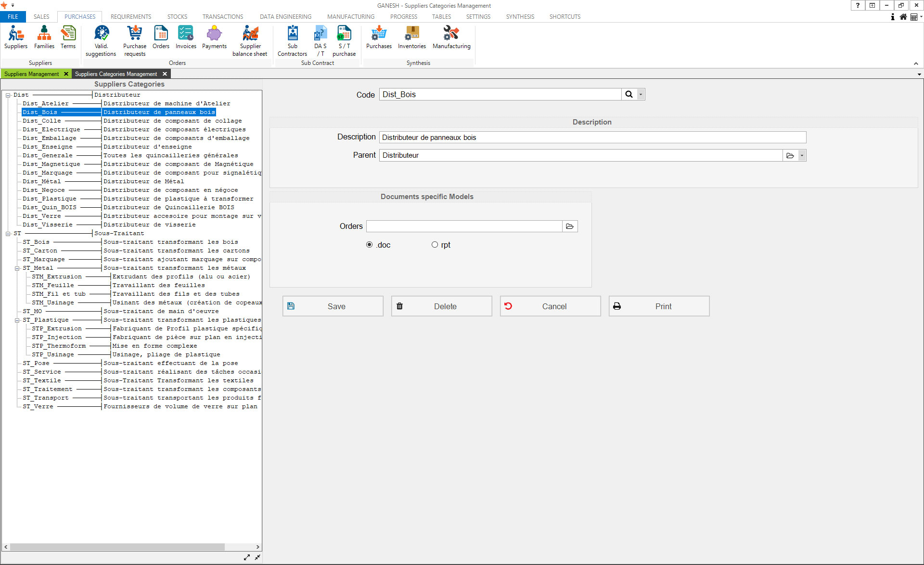Collapse the ST_Metal tree node

(x=17, y=268)
